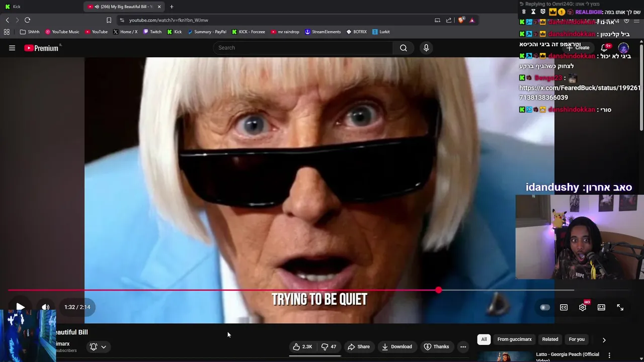Exit full-screen with the player button
The height and width of the screenshot is (362, 644).
pos(620,307)
